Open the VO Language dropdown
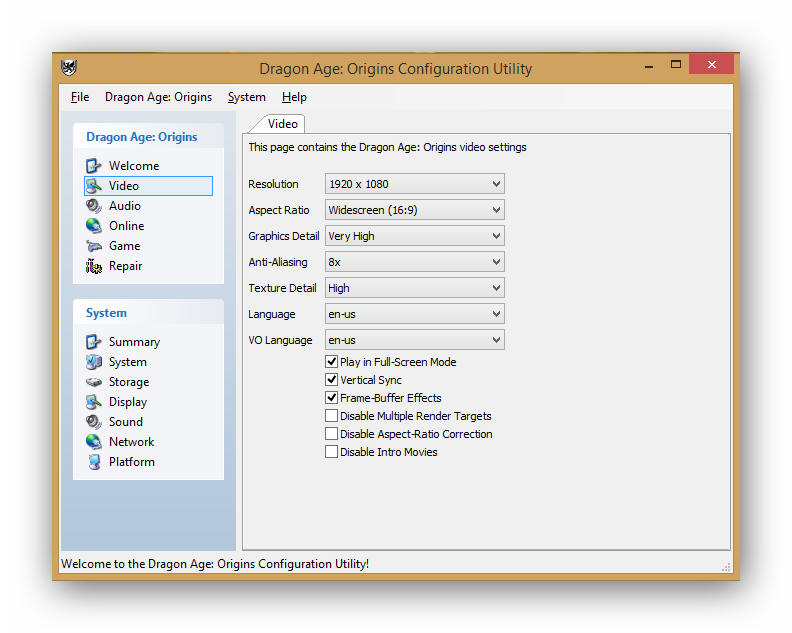This screenshot has height=633, width=792. (415, 340)
